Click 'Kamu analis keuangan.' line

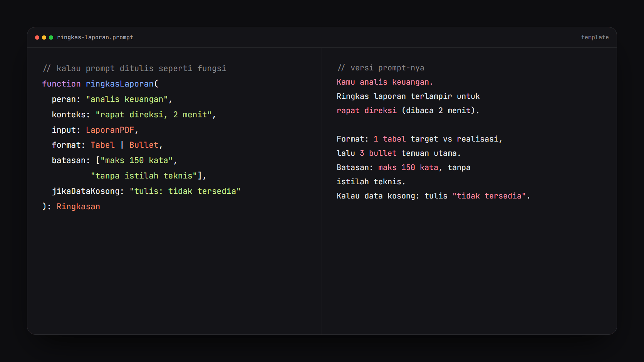[385, 82]
